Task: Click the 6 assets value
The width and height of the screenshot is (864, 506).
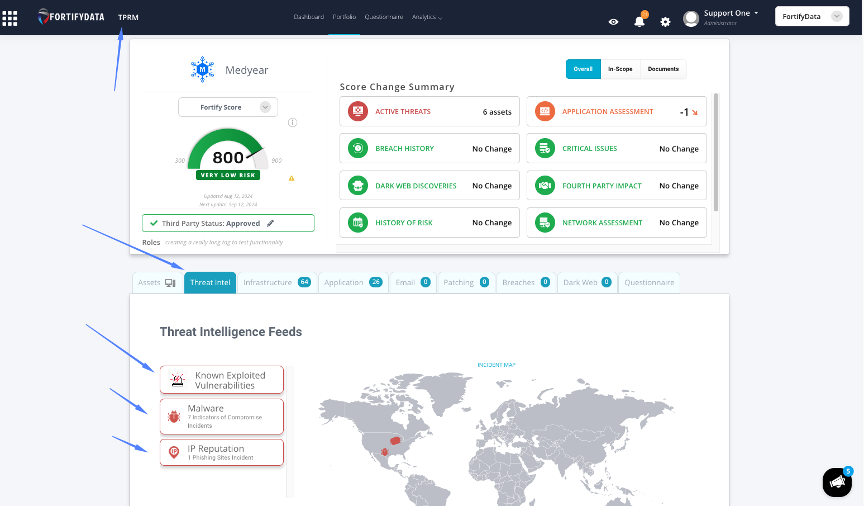Action: [x=497, y=112]
